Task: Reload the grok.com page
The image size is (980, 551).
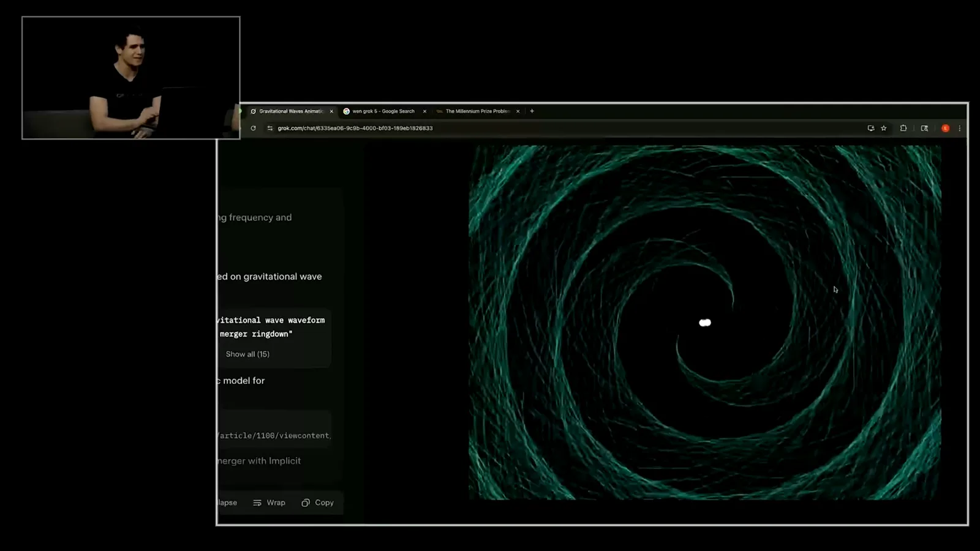Action: (x=253, y=128)
